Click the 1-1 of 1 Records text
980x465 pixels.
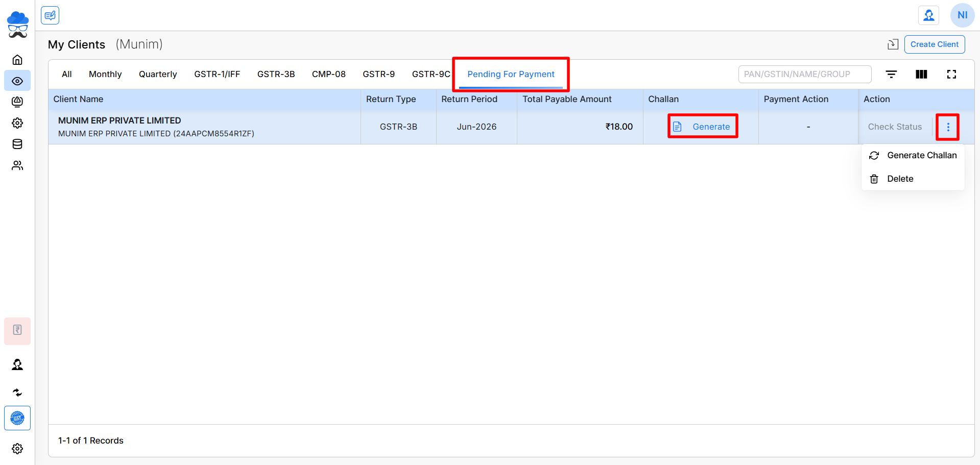pos(91,440)
